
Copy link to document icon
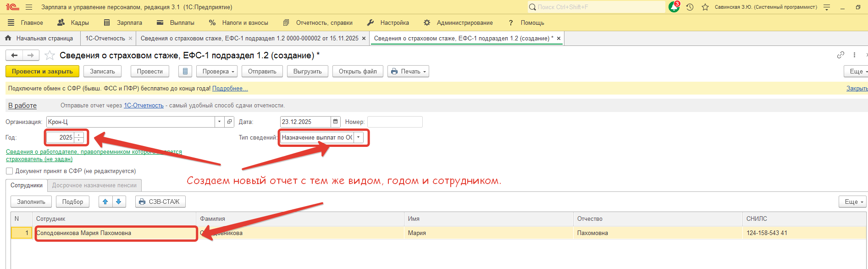(x=840, y=55)
